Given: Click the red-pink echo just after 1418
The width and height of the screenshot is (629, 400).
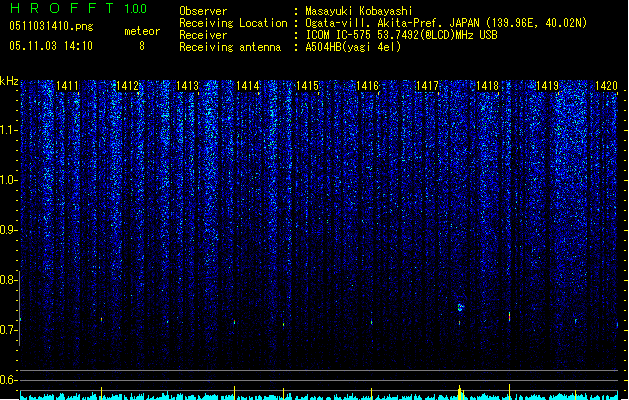Looking at the screenshot, I should (509, 316).
